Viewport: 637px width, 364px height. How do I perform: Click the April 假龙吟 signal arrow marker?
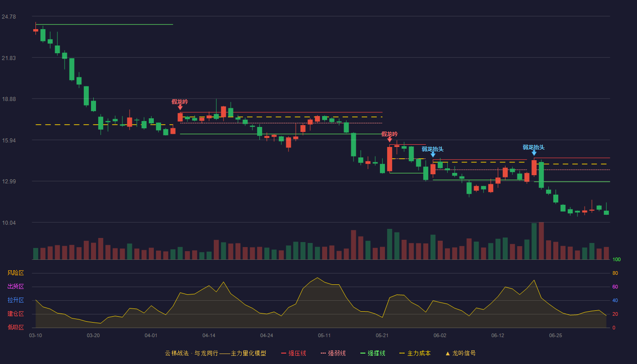click(180, 107)
